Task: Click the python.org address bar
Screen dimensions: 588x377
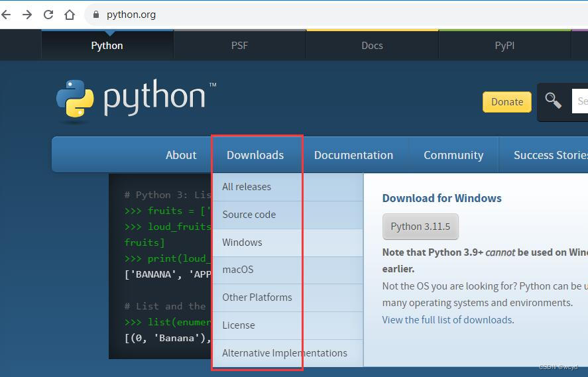Action: (337, 15)
